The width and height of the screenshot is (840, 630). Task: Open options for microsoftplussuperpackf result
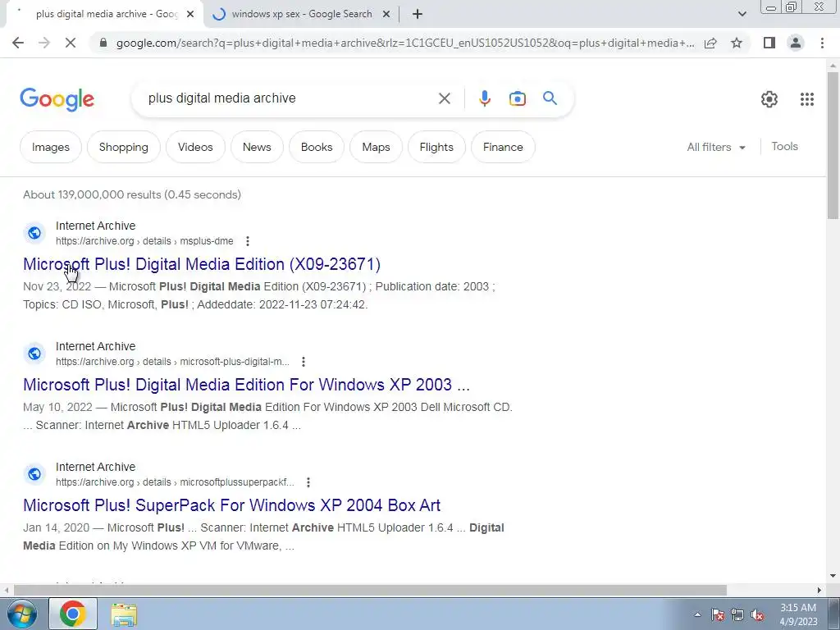click(308, 482)
